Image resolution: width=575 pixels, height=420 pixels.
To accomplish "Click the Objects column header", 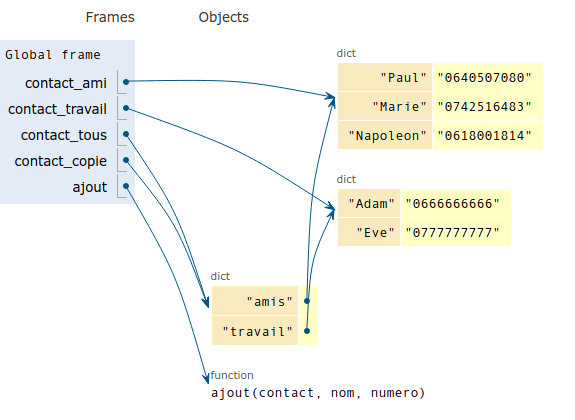I will pos(224,17).
